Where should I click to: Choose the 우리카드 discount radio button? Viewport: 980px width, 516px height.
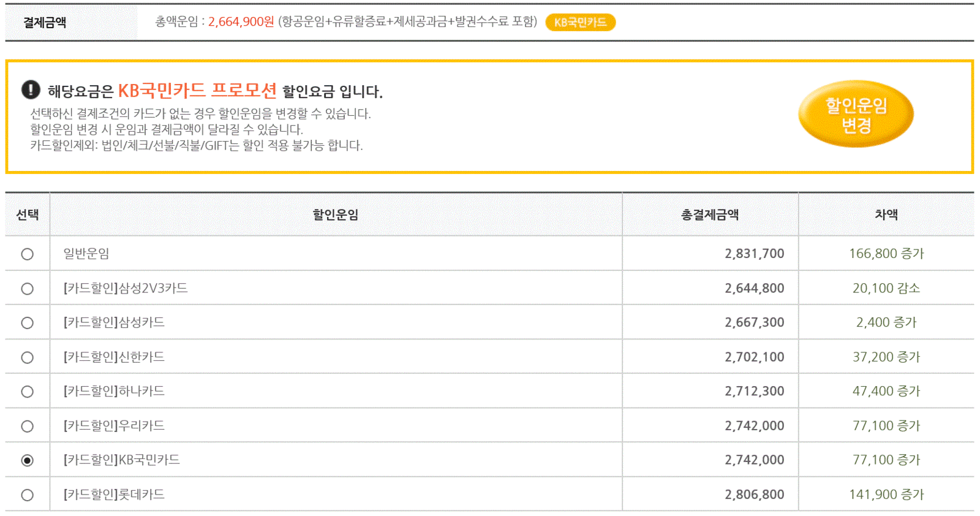[27, 426]
